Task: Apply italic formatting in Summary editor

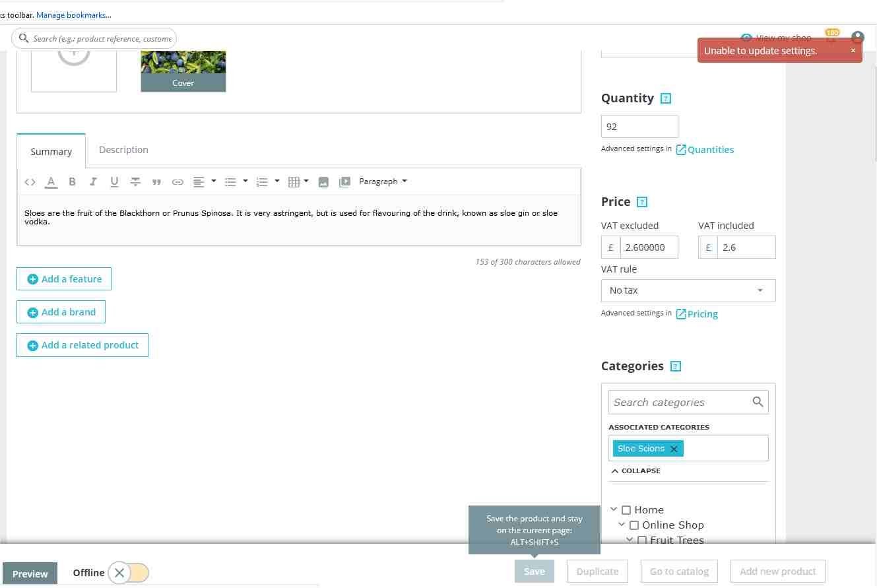Action: coord(93,182)
